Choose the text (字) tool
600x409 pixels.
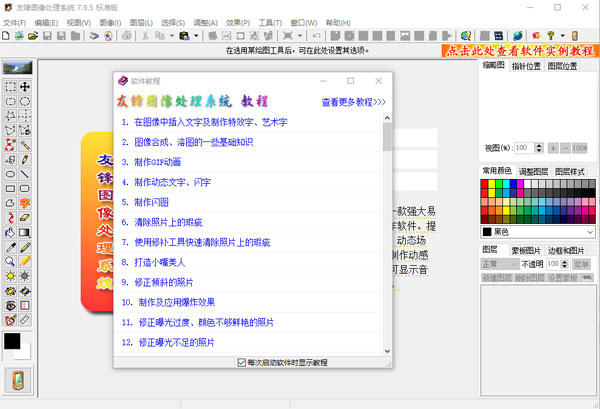pos(25,202)
